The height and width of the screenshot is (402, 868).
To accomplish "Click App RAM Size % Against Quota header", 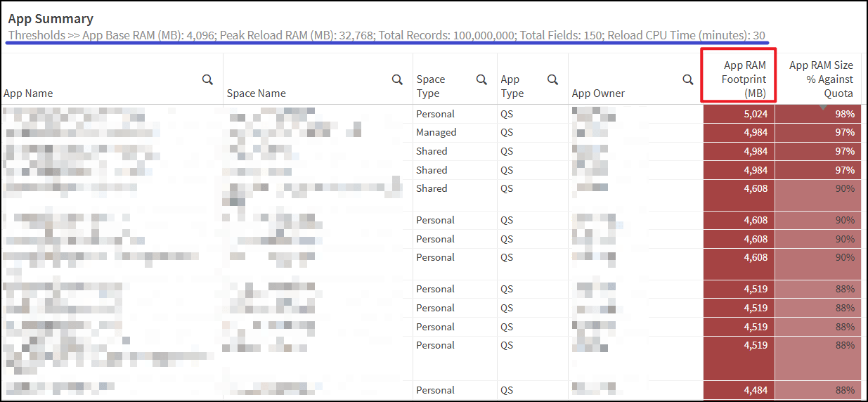I will (821, 79).
